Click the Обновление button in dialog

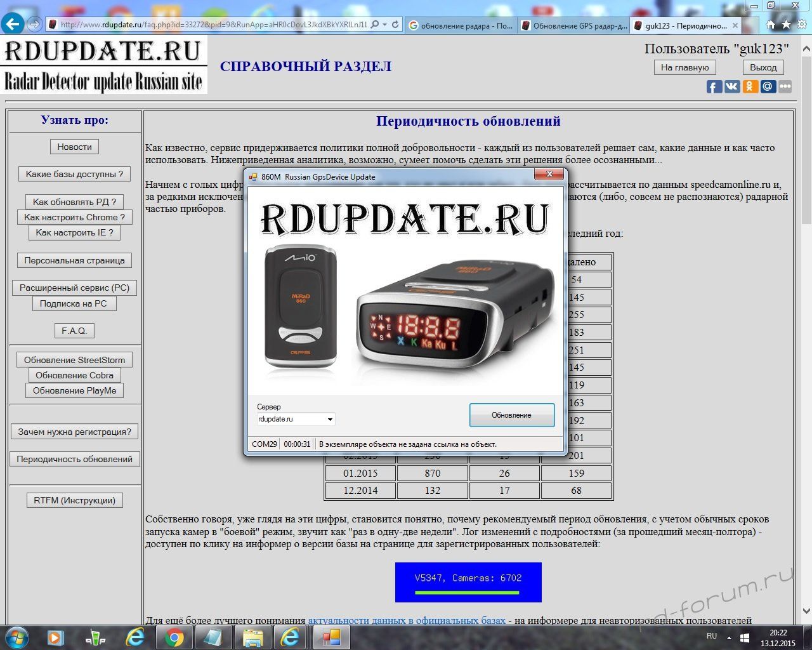512,415
